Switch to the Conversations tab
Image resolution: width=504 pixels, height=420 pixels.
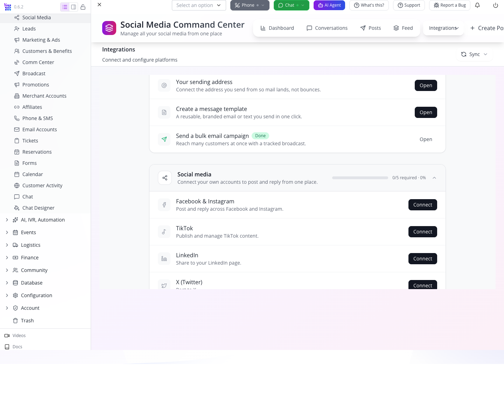(327, 28)
